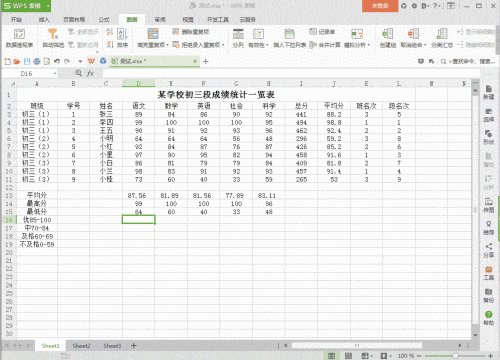Viewport: 500px width, 360px height.
Task: Select the cell containing 优85-100
Action: click(37, 220)
